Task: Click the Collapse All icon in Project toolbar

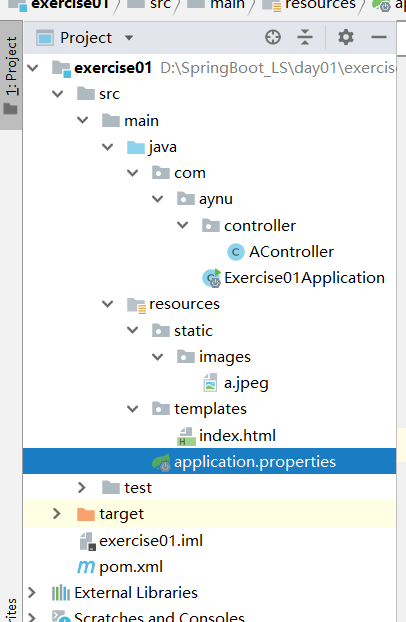Action: pos(305,37)
